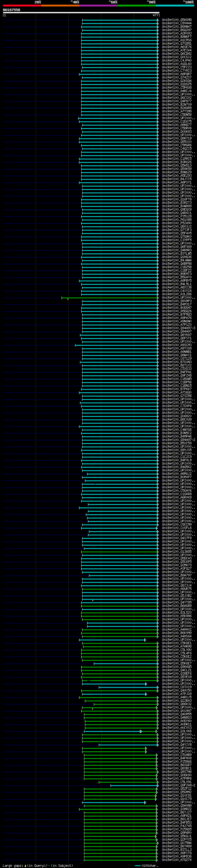Click hit label UniRef100_Q7SZ88
This screenshot has height=868, width=197.
point(177,396)
